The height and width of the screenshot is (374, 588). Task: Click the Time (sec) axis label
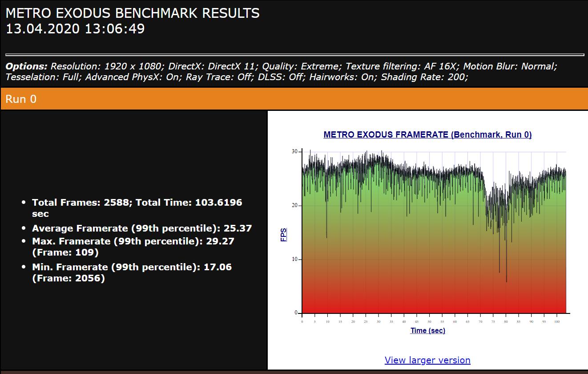[x=428, y=330]
